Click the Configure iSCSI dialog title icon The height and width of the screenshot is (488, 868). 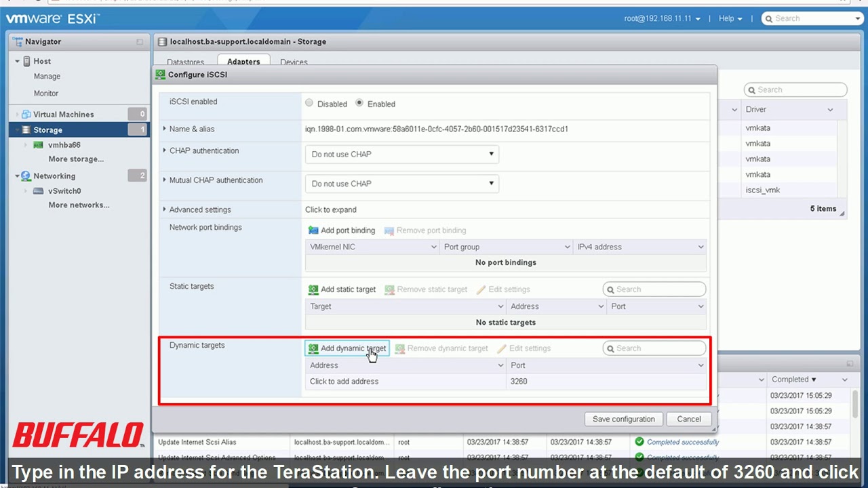160,75
